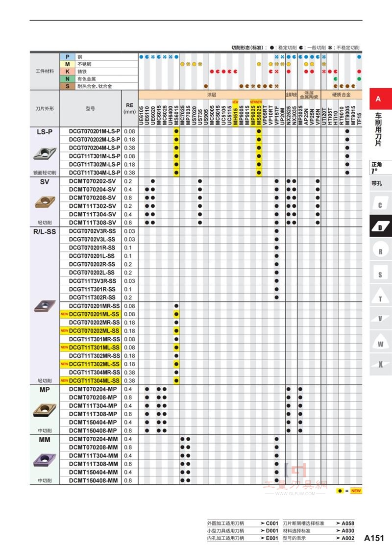
Task: Click the "车削用刀片" vertical title
Action: (x=378, y=129)
